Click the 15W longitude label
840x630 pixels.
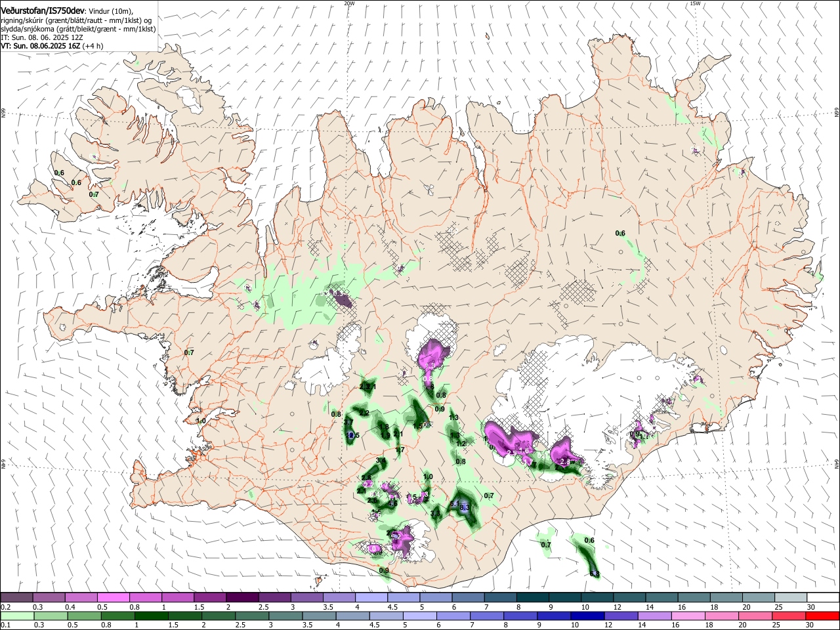click(695, 3)
